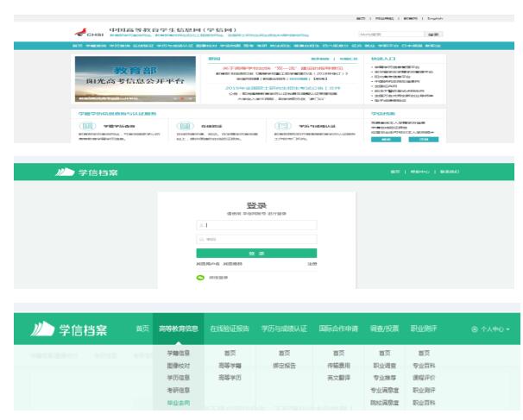Click the 2019 graduate exam news headline

(283, 88)
